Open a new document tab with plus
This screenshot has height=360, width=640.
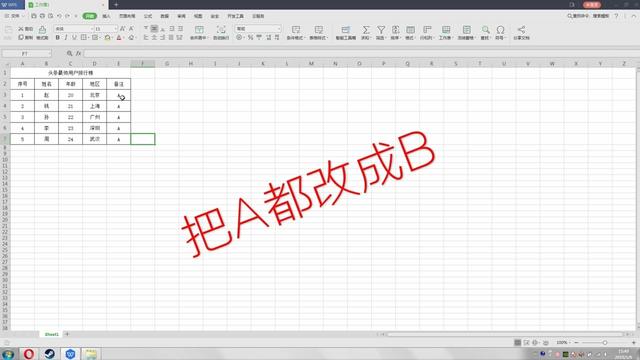[116, 4]
